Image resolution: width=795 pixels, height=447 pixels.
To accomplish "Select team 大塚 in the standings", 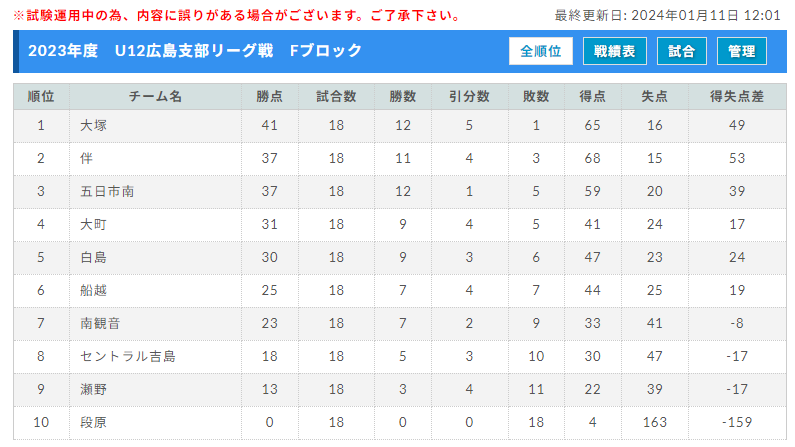I will [93, 125].
